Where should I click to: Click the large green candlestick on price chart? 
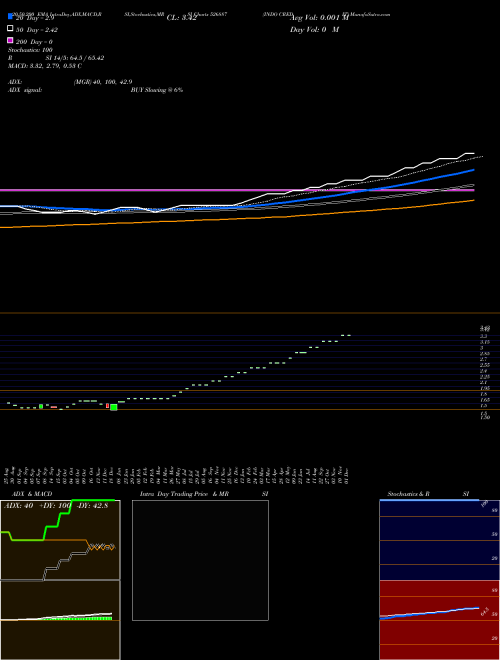pyautogui.click(x=114, y=407)
